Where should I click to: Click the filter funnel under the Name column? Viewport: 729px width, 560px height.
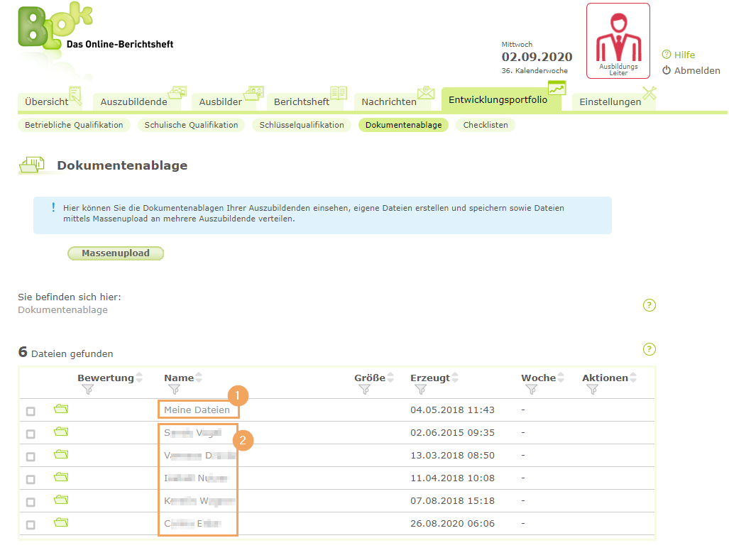tap(174, 389)
